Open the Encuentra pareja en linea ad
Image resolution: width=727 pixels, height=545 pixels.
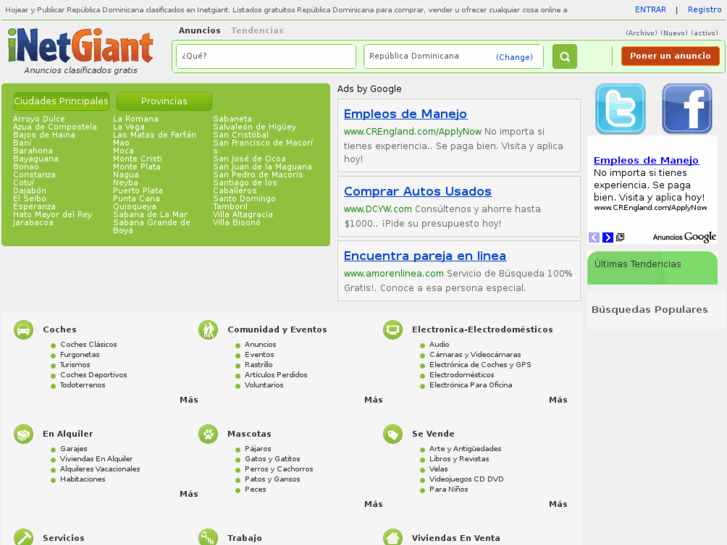coord(425,256)
